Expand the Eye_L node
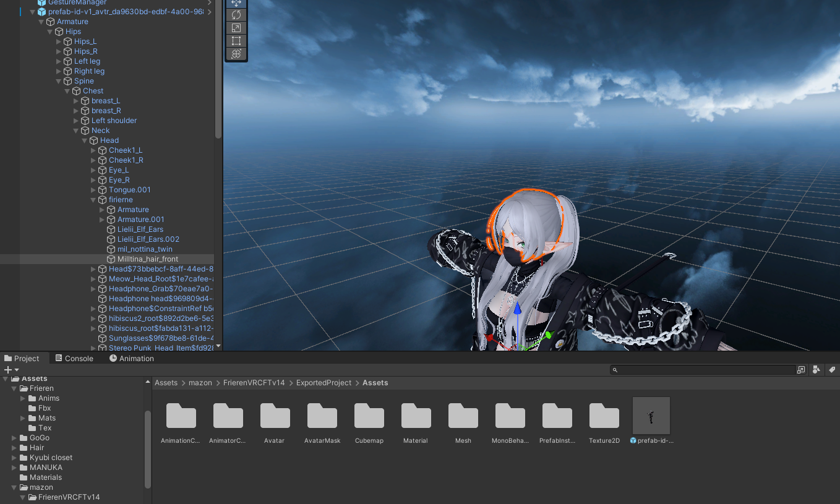This screenshot has width=840, height=504. point(93,170)
